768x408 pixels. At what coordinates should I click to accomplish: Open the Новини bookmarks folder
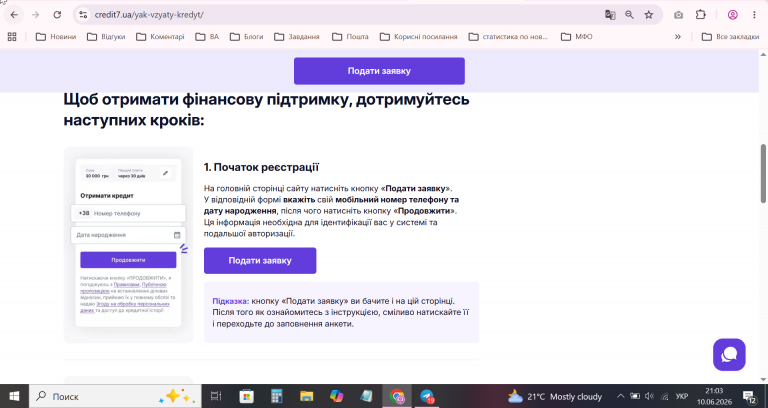click(56, 37)
